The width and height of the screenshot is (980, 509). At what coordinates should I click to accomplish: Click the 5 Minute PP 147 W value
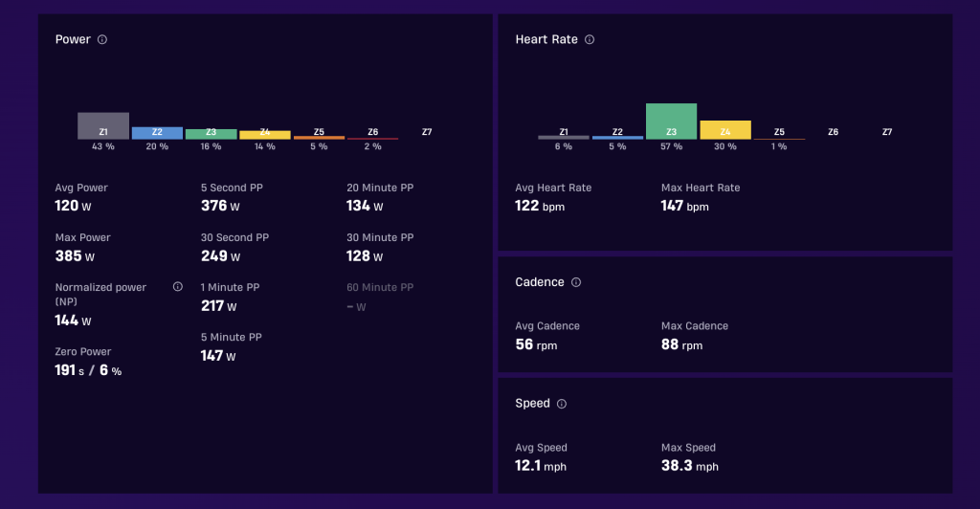[218, 355]
